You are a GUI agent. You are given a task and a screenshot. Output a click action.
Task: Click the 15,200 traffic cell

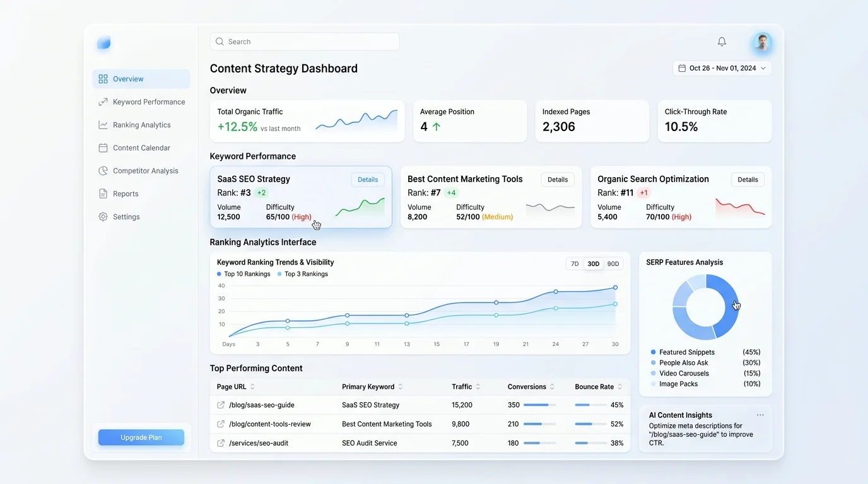click(x=461, y=405)
